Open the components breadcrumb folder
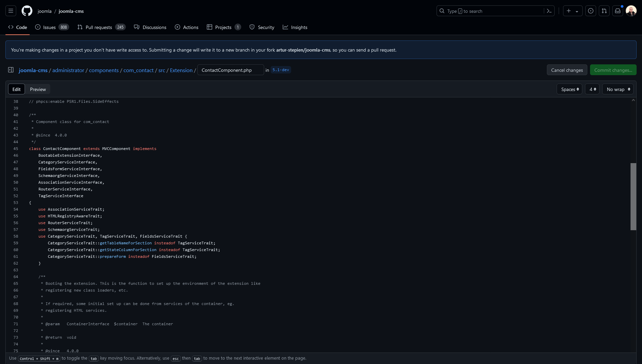This screenshot has height=364, width=642. [x=104, y=70]
